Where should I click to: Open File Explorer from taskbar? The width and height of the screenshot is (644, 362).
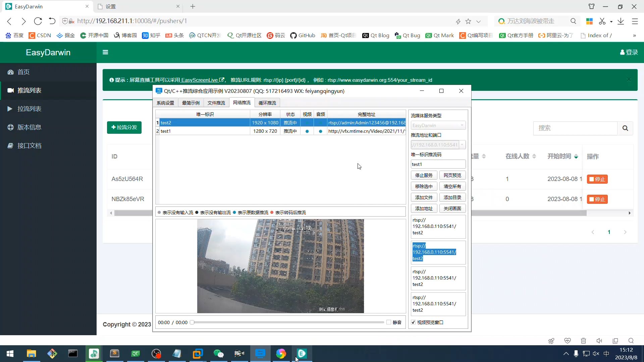(x=32, y=354)
